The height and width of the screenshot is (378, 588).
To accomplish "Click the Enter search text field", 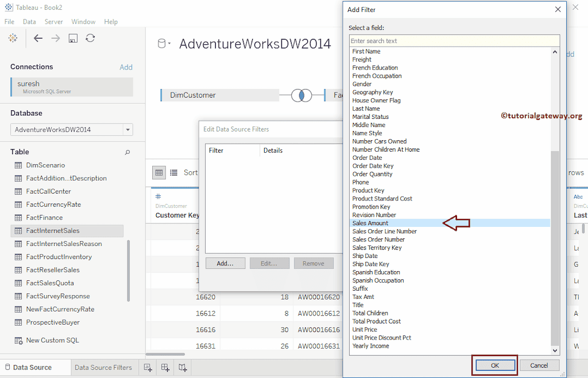I will point(454,40).
